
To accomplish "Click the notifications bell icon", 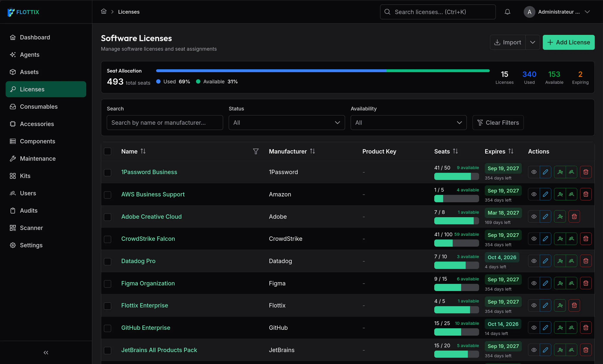I will tap(507, 12).
